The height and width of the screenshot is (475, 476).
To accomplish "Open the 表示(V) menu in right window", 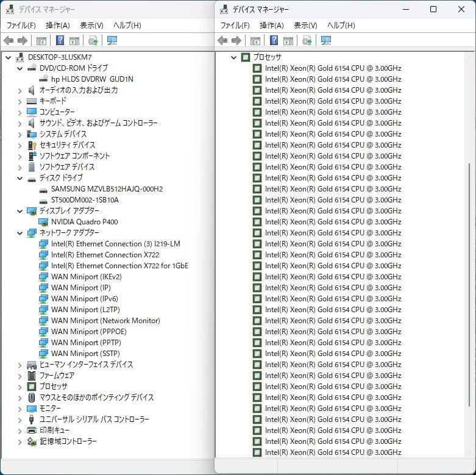I will (x=305, y=26).
